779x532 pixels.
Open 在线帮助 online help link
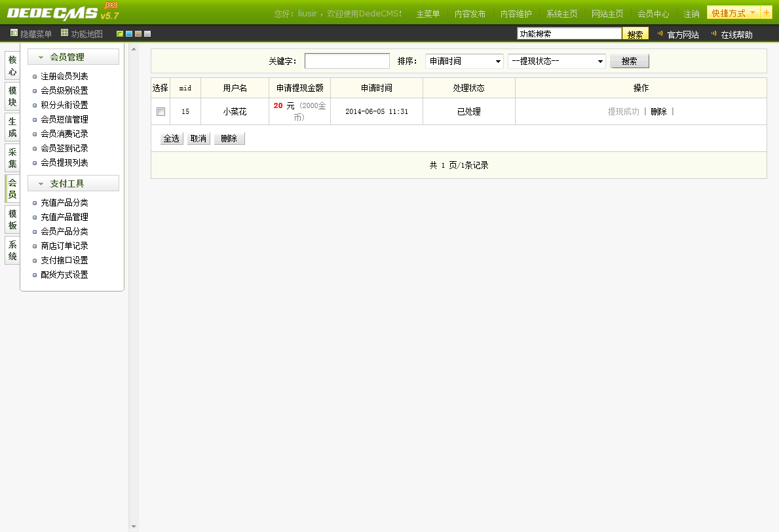point(736,35)
